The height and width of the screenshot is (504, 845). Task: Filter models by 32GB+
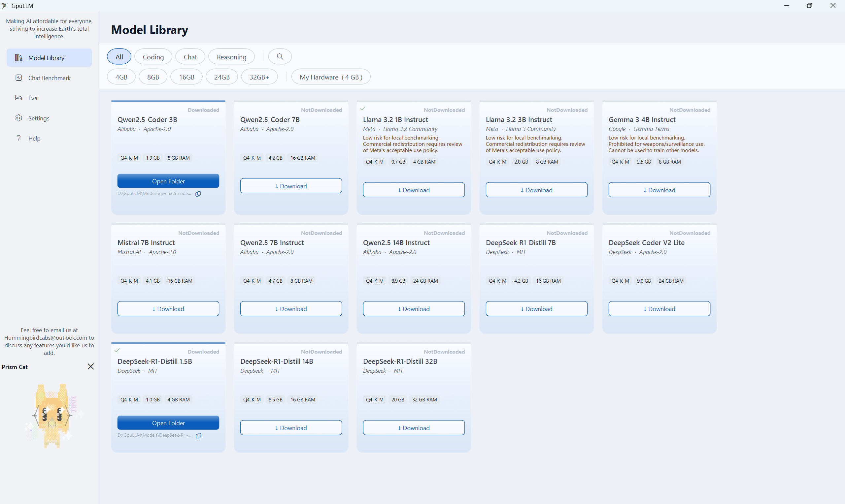[259, 77]
